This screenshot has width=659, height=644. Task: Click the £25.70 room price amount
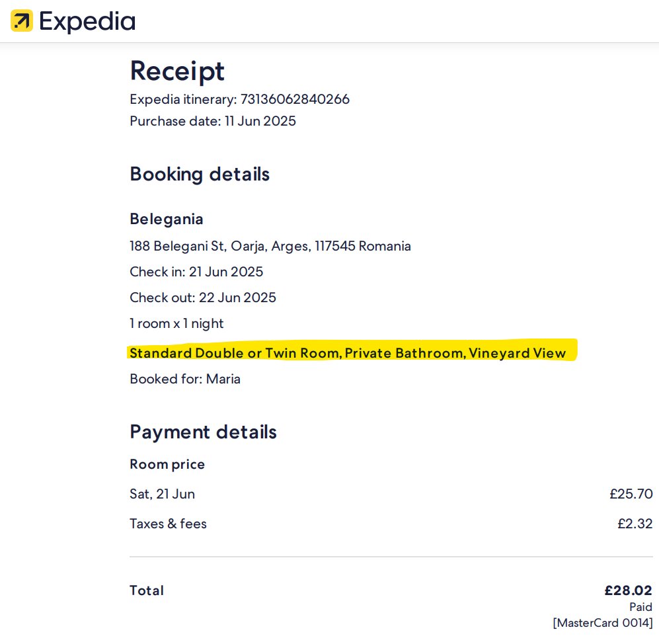click(631, 494)
